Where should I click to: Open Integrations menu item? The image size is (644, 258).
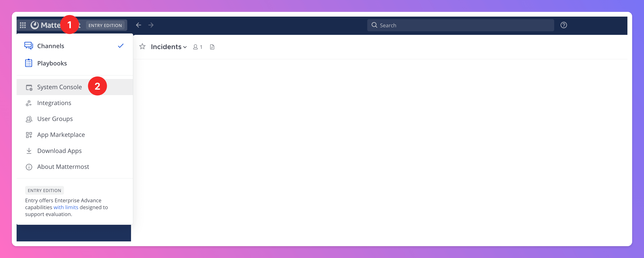point(54,103)
